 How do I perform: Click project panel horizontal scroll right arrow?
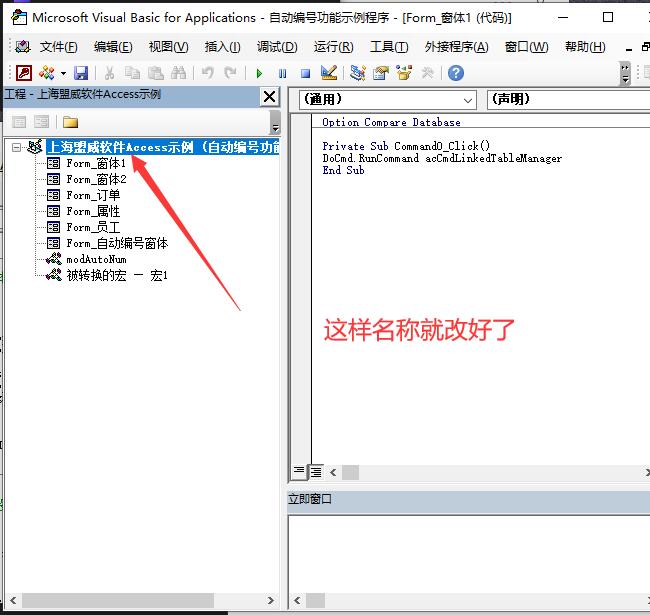click(x=271, y=600)
